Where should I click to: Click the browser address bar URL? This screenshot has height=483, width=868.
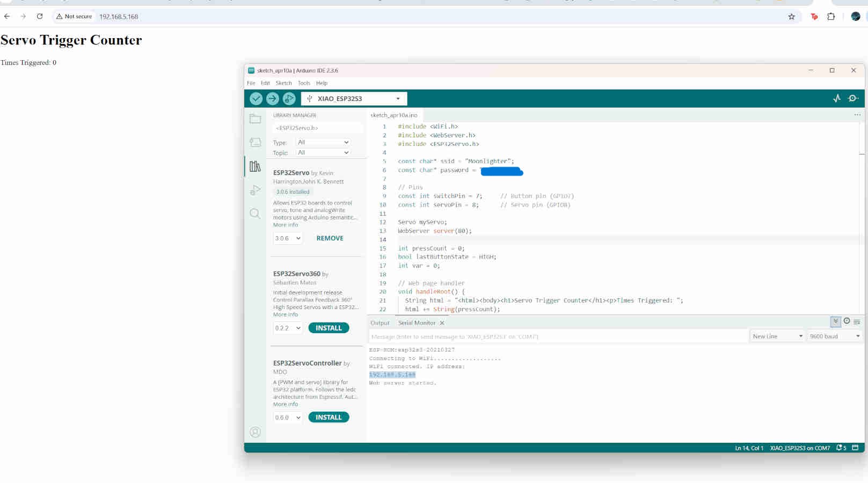pyautogui.click(x=119, y=17)
